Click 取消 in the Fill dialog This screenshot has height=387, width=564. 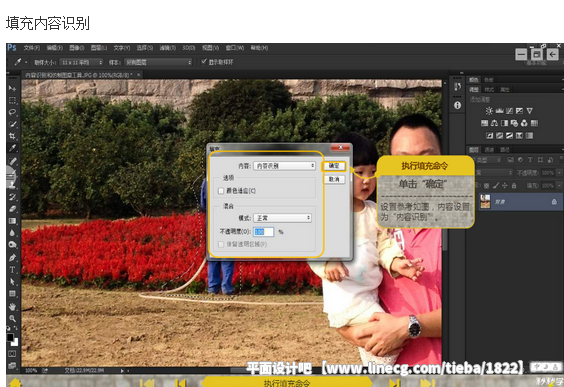coord(334,179)
